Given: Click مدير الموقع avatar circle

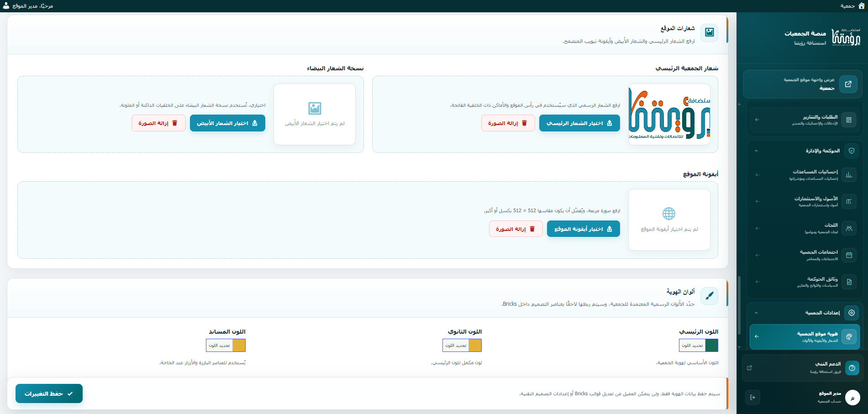Looking at the screenshot, I should (852, 398).
